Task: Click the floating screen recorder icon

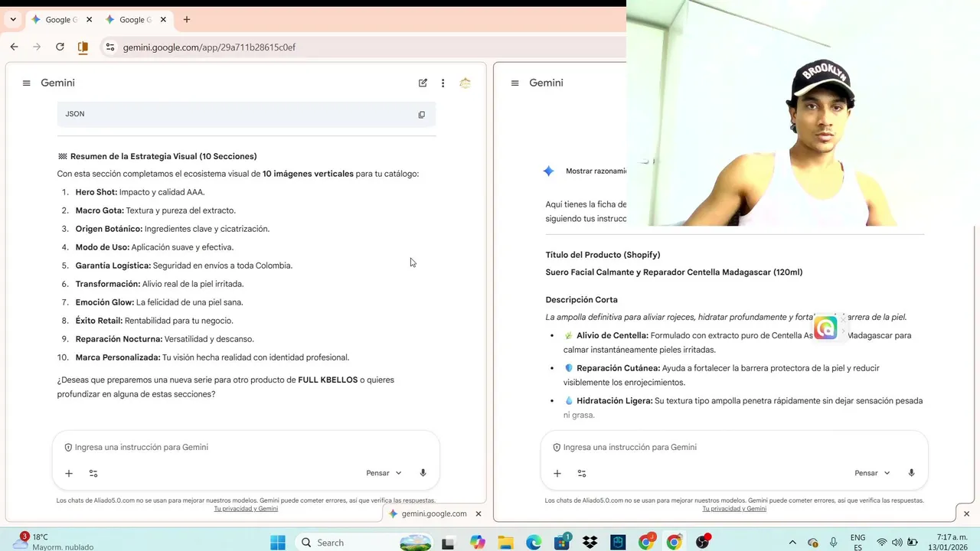Action: (x=825, y=328)
